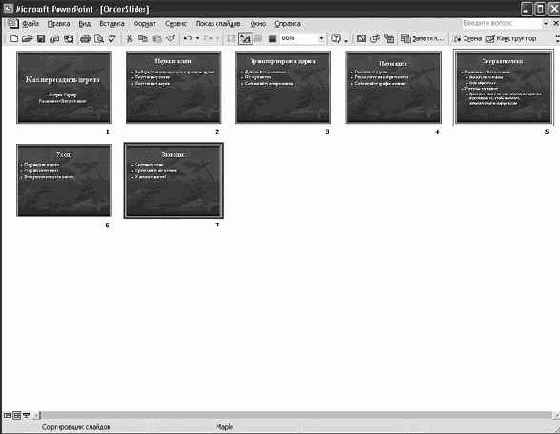Undo the last action with Undo arrow
The height and width of the screenshot is (434, 560).
point(188,38)
